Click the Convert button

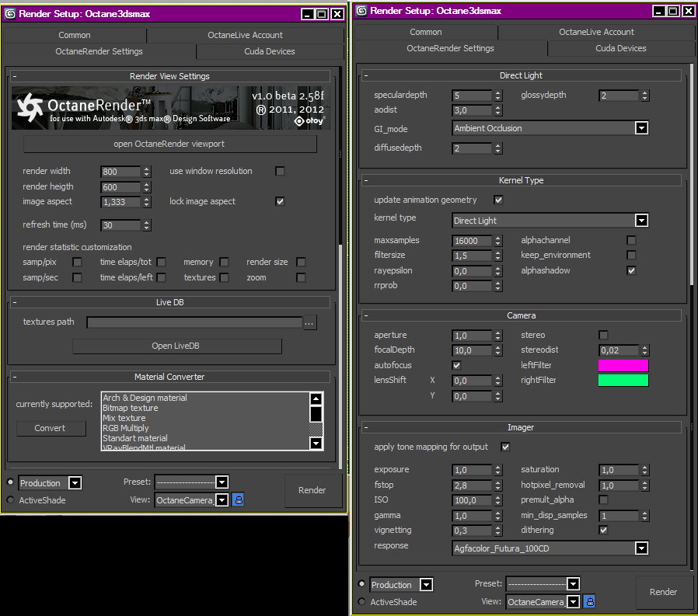[51, 428]
